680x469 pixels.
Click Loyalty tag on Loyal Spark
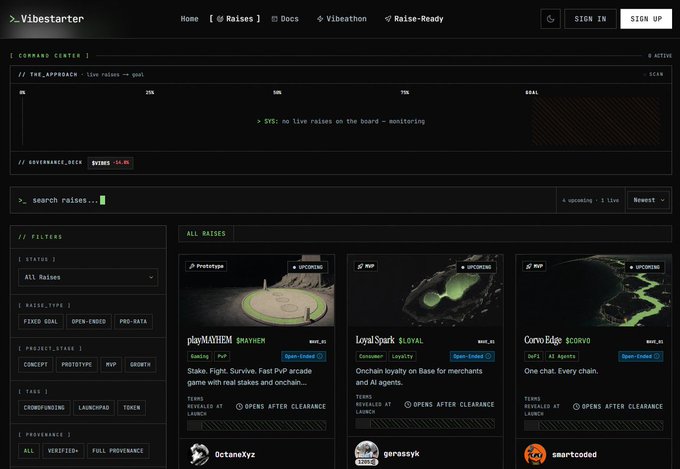(x=402, y=356)
